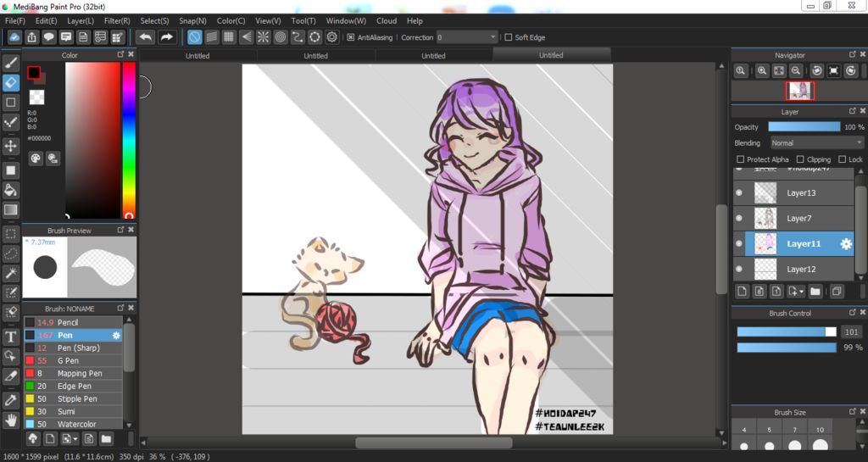Select the Mapping Pen brush

(x=73, y=374)
